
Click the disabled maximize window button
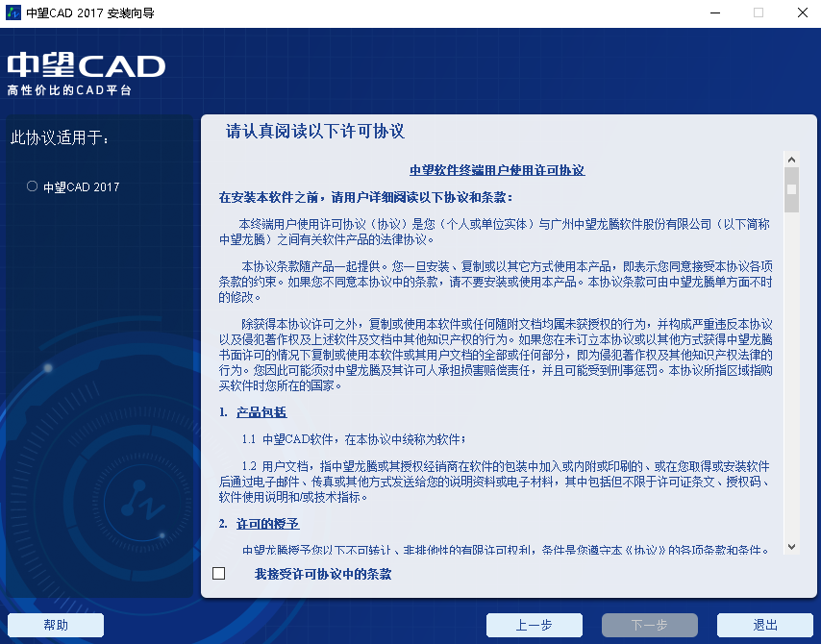758,12
